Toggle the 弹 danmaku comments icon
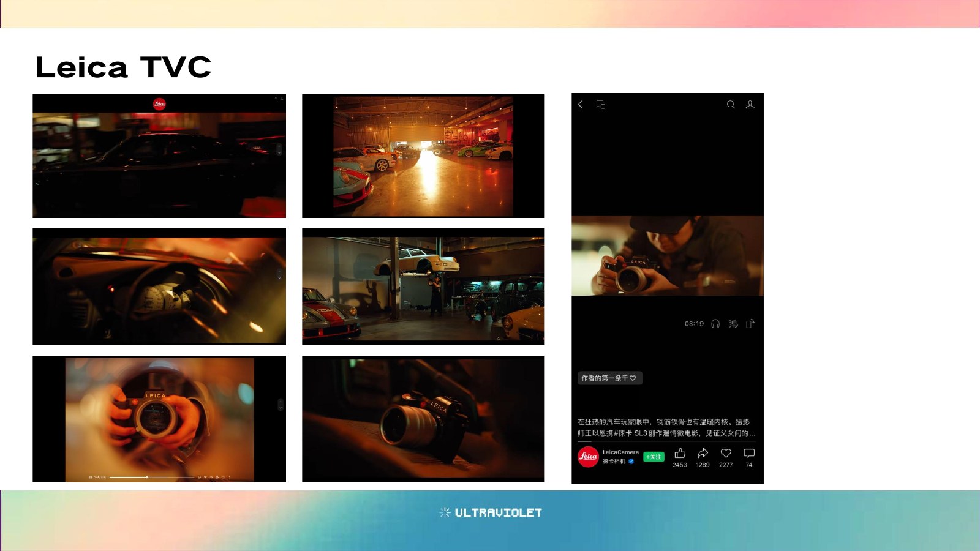 (x=733, y=324)
